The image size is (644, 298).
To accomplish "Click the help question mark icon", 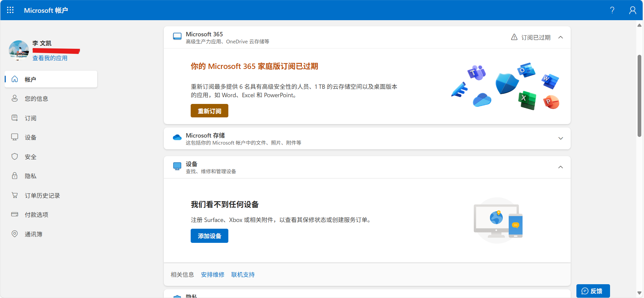I will [612, 10].
